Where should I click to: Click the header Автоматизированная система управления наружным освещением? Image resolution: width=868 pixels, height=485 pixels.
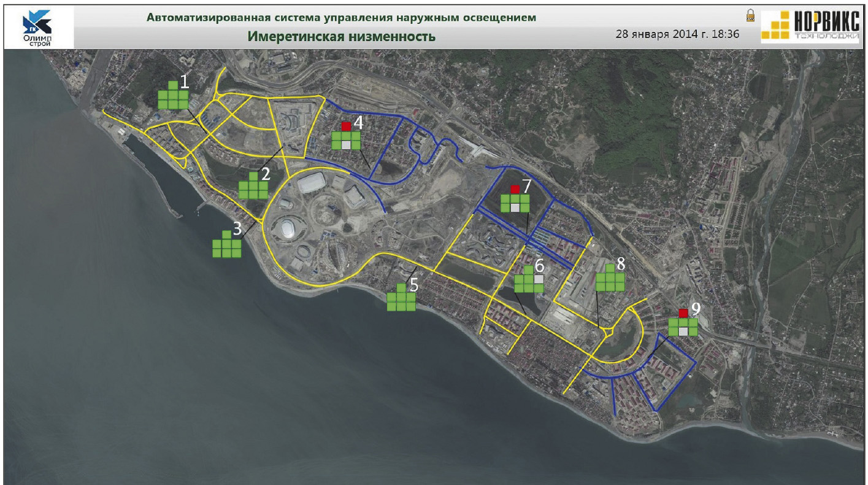click(341, 17)
